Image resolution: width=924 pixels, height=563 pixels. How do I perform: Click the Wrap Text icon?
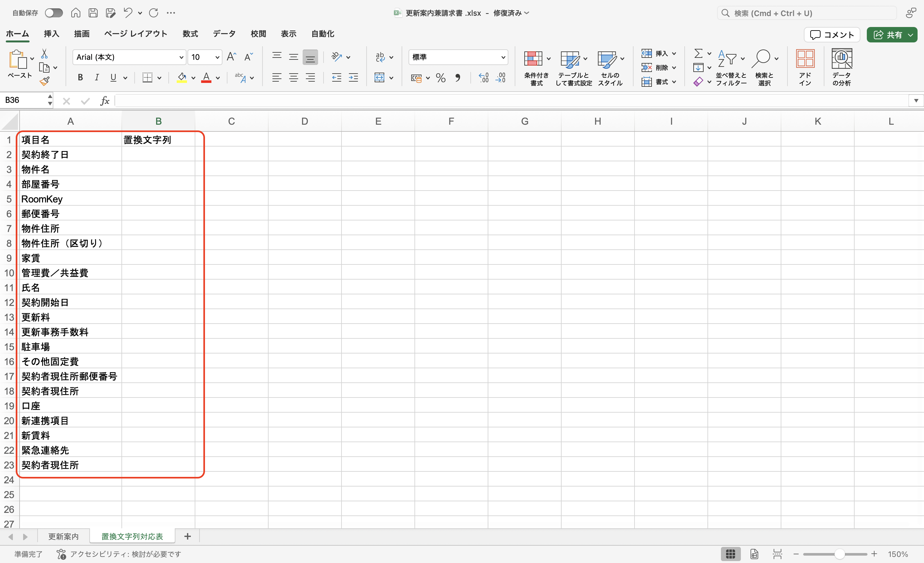[x=380, y=57]
